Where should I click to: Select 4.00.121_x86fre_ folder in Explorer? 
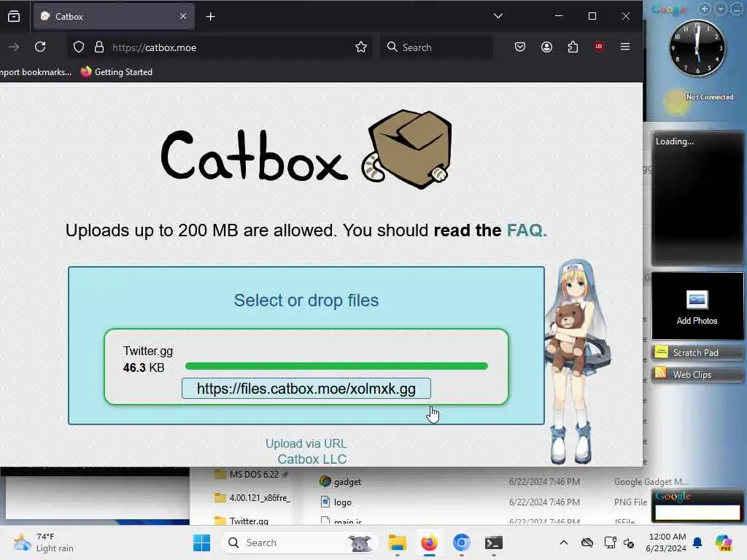(x=252, y=497)
